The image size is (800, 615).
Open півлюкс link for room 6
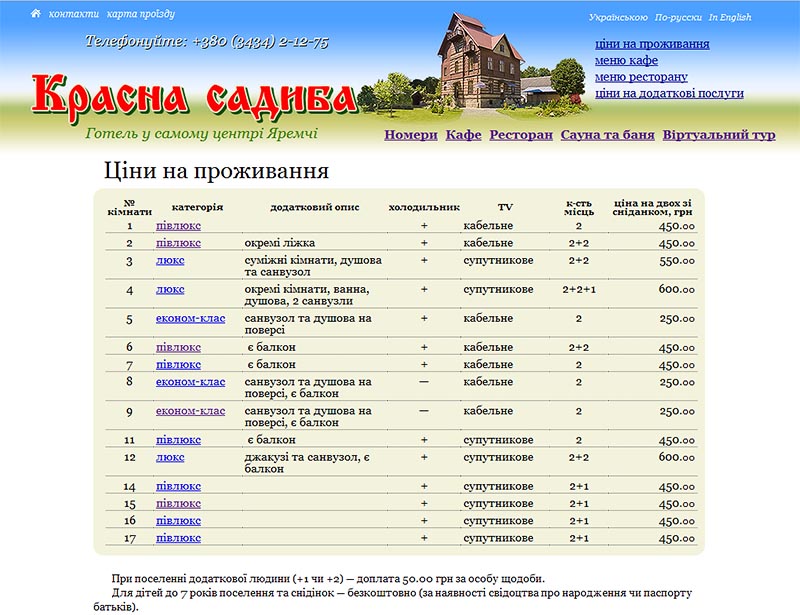click(x=178, y=347)
